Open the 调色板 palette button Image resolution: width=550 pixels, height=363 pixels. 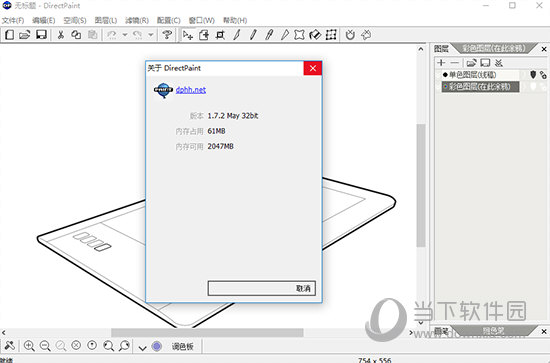(x=182, y=347)
